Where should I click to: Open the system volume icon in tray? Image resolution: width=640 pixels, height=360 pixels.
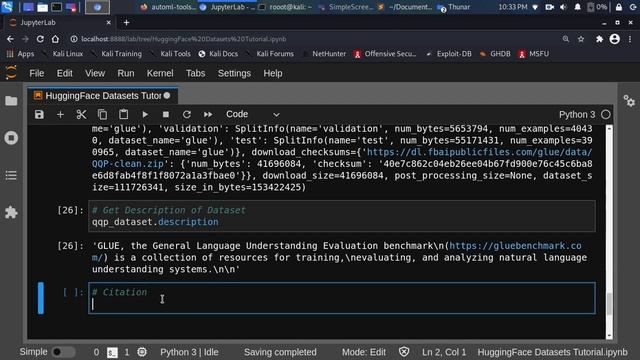[563, 7]
